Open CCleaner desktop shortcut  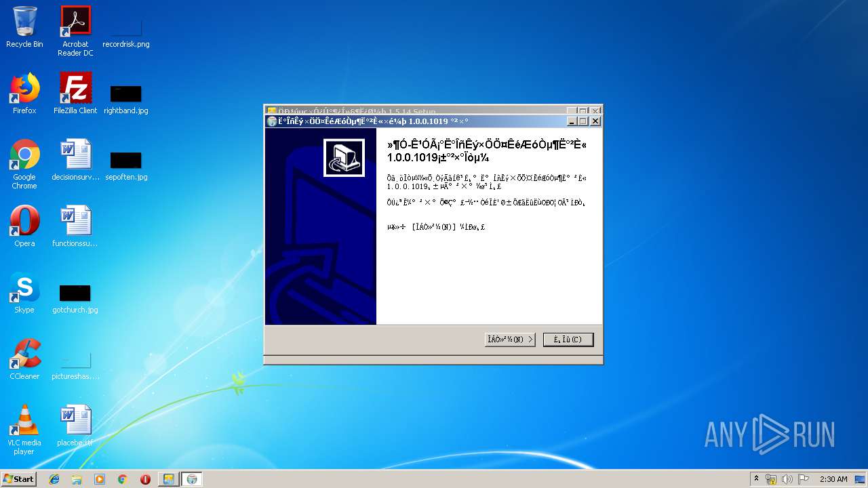(x=24, y=359)
